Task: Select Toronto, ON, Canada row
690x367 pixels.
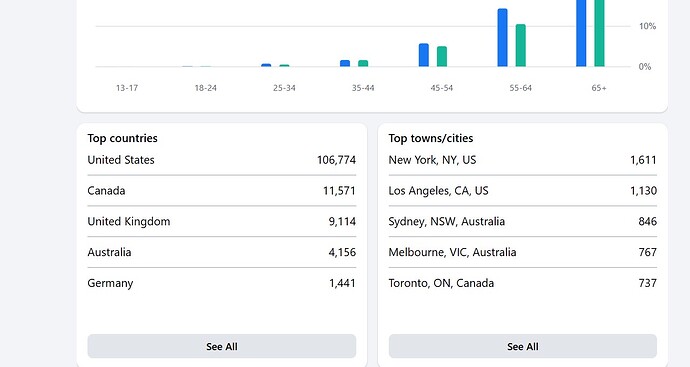Action: tap(522, 283)
